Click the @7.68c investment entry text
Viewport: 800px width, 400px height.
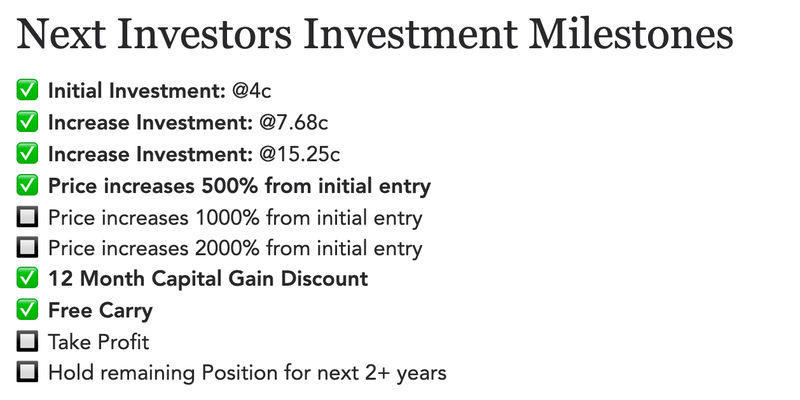coord(188,122)
